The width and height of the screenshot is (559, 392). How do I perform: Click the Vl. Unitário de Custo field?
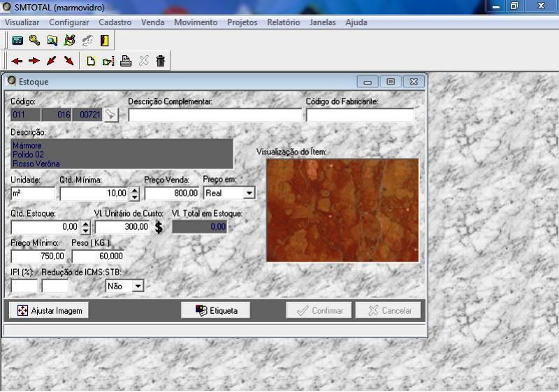coord(123,227)
